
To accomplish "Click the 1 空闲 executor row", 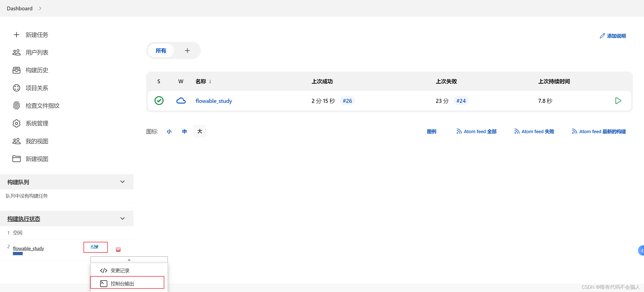I will (67, 233).
